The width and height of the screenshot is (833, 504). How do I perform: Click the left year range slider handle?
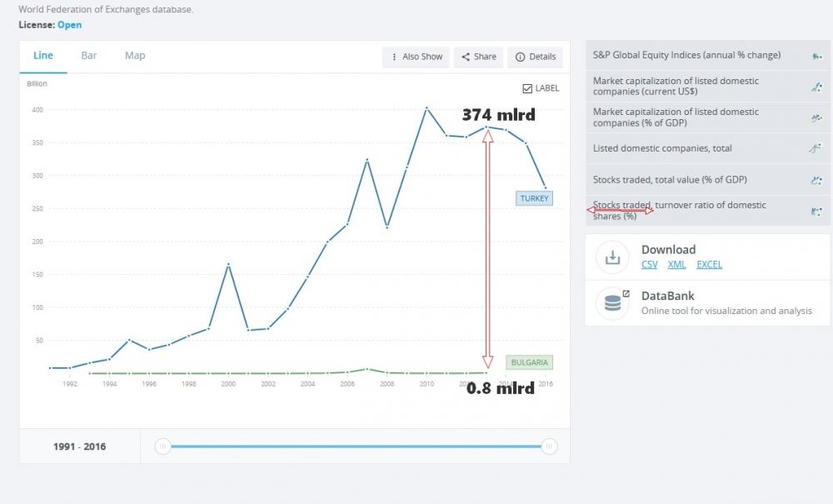pos(163,447)
